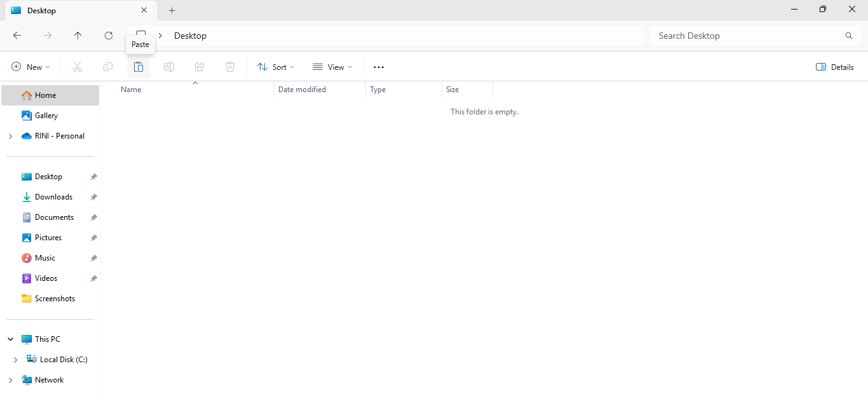Viewport: 868px width, 394px height.
Task: Click the Paste icon in toolbar
Action: pos(138,67)
